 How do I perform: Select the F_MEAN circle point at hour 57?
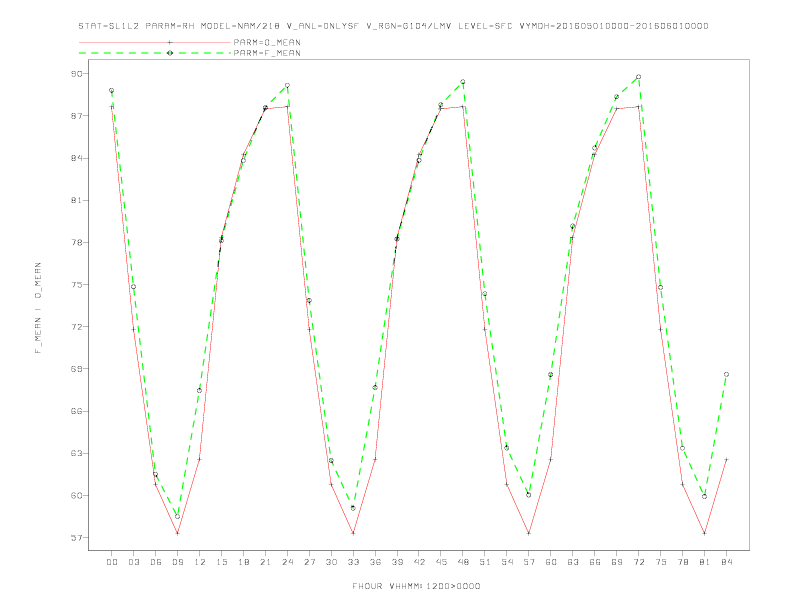point(529,495)
